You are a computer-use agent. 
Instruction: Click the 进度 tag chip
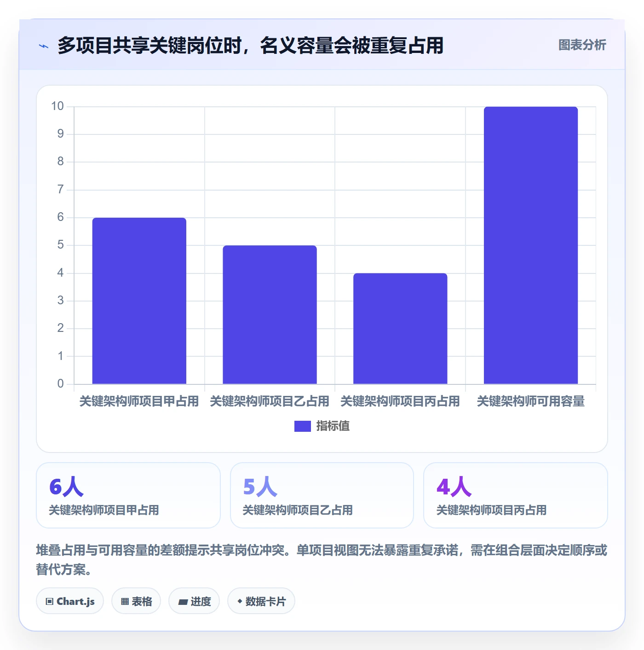point(194,601)
